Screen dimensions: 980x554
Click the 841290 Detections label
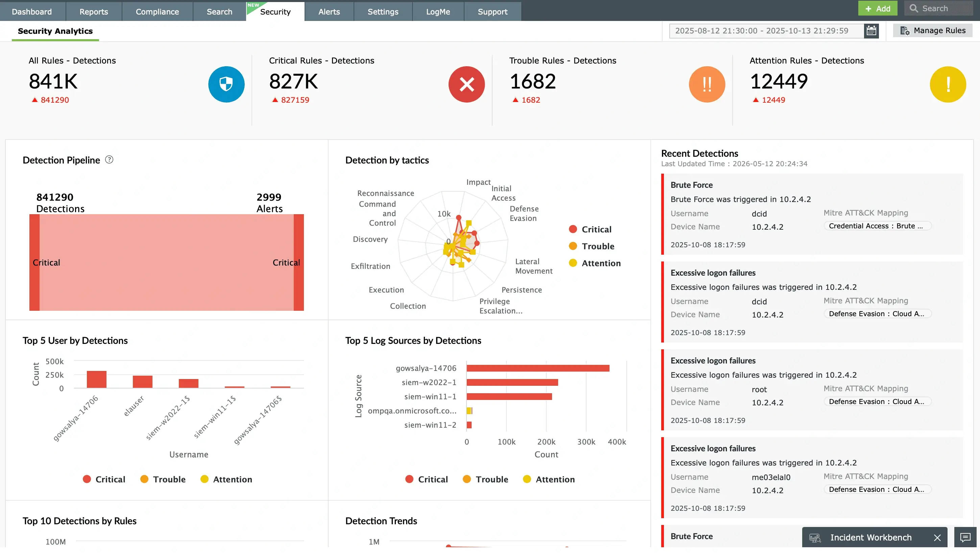click(60, 203)
